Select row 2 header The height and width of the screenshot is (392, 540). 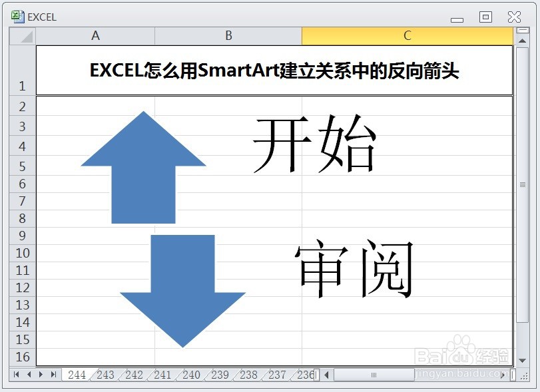(23, 106)
